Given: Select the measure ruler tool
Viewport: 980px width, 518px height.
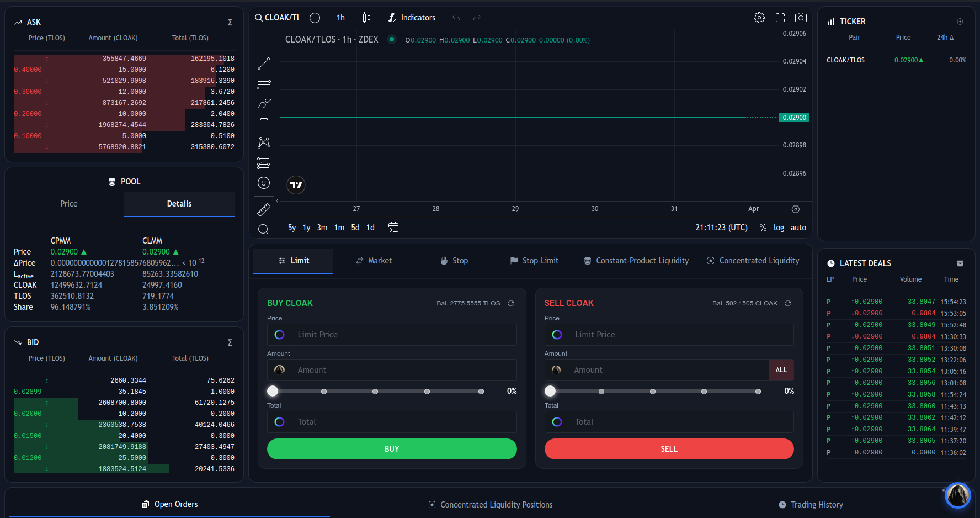Looking at the screenshot, I should click(x=264, y=209).
